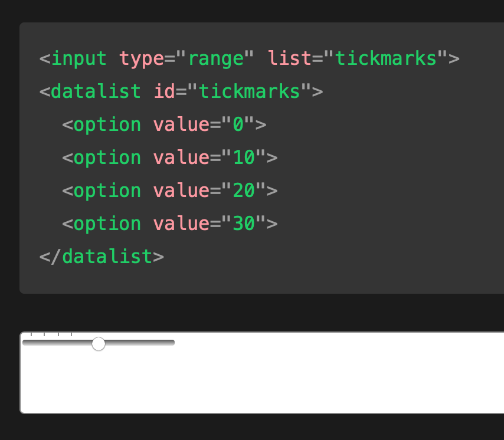This screenshot has height=440, width=504.
Task: Click the datalist id="tickmarks" opening tag line
Action: point(181,91)
